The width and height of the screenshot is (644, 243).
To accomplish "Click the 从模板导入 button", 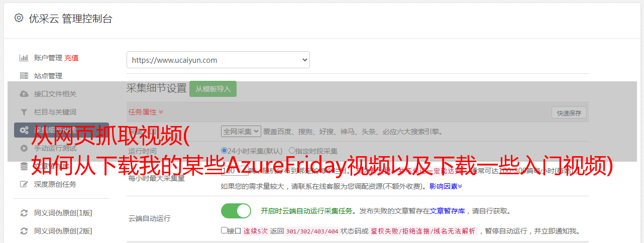I will (213, 89).
